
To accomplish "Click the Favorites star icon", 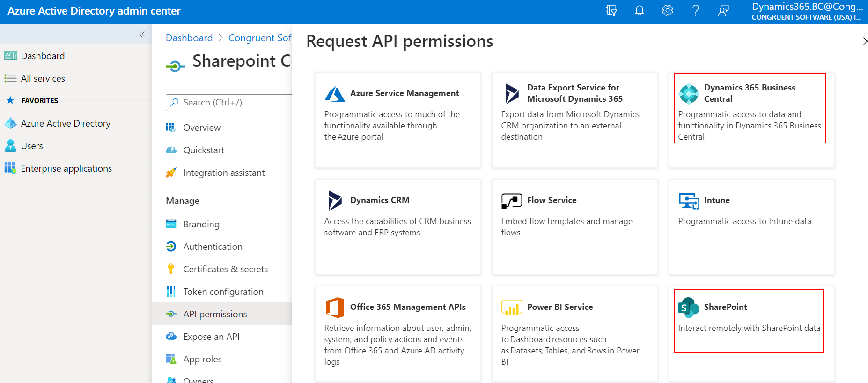I will pos(10,100).
